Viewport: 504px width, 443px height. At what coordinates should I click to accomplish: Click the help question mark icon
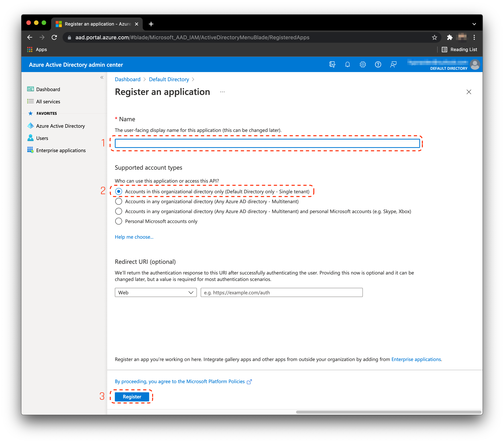378,65
